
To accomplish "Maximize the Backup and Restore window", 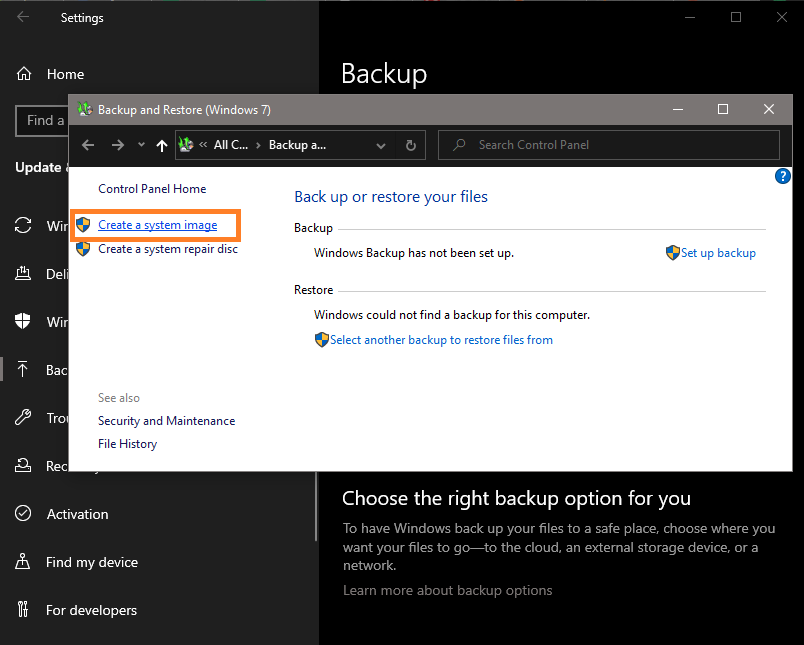I will click(723, 109).
